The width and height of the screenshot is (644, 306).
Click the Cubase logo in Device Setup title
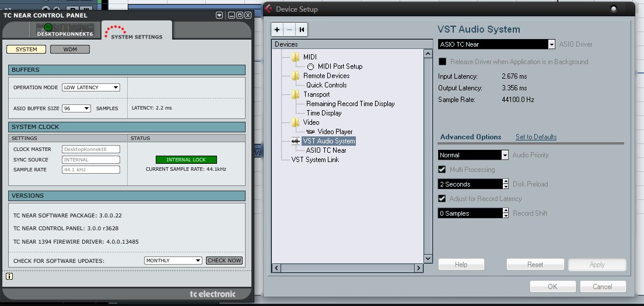pyautogui.click(x=268, y=9)
